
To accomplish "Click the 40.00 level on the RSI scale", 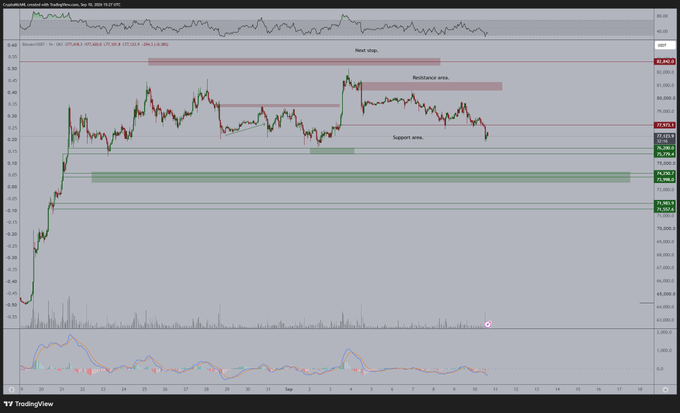I will point(662,32).
